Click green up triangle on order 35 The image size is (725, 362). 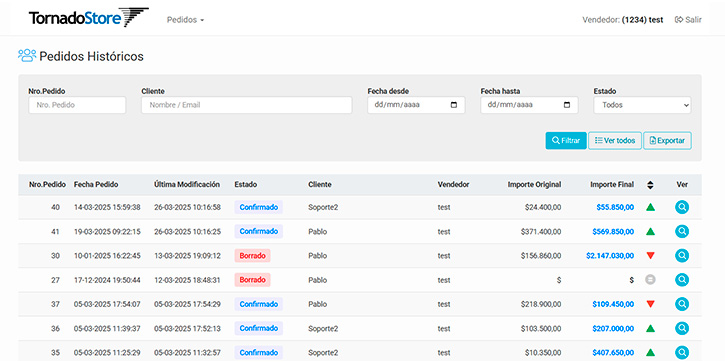pos(650,352)
